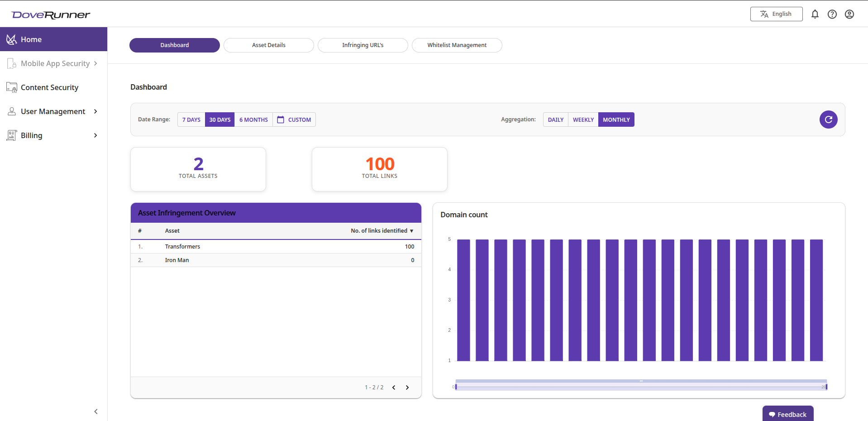The width and height of the screenshot is (868, 421).
Task: Refresh the dashboard data with the reload icon
Action: [829, 120]
